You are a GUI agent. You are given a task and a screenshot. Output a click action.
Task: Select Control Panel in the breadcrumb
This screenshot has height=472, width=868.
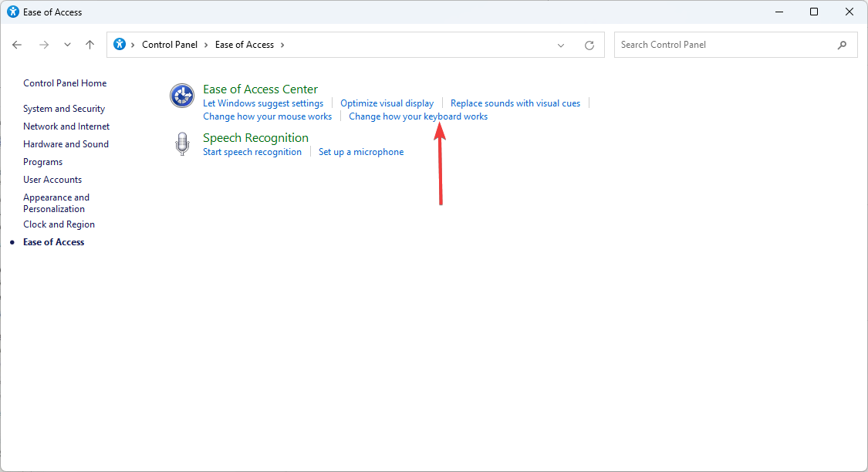[x=170, y=45]
